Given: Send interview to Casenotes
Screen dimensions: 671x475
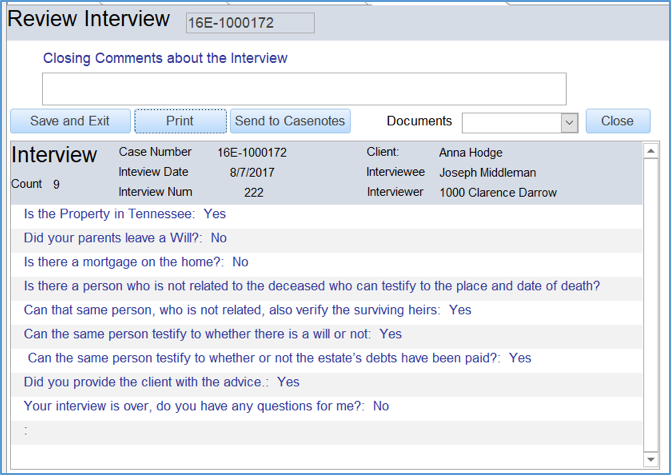Looking at the screenshot, I should (290, 121).
